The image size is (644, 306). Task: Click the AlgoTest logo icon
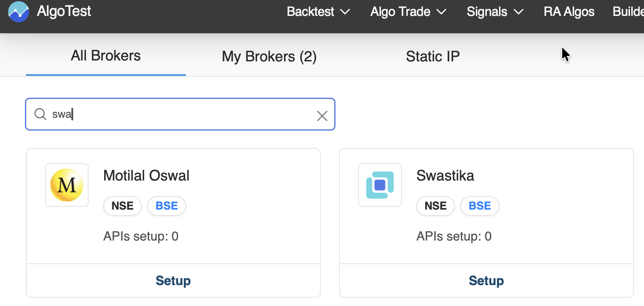[x=19, y=12]
